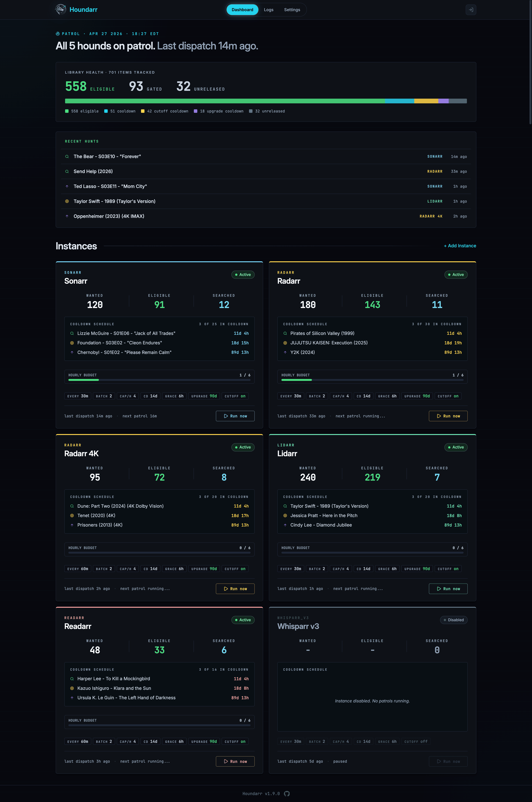The width and height of the screenshot is (532, 802).
Task: Click Sonarr's '3 OF 25 IN COOLDOWN' label
Action: [224, 324]
